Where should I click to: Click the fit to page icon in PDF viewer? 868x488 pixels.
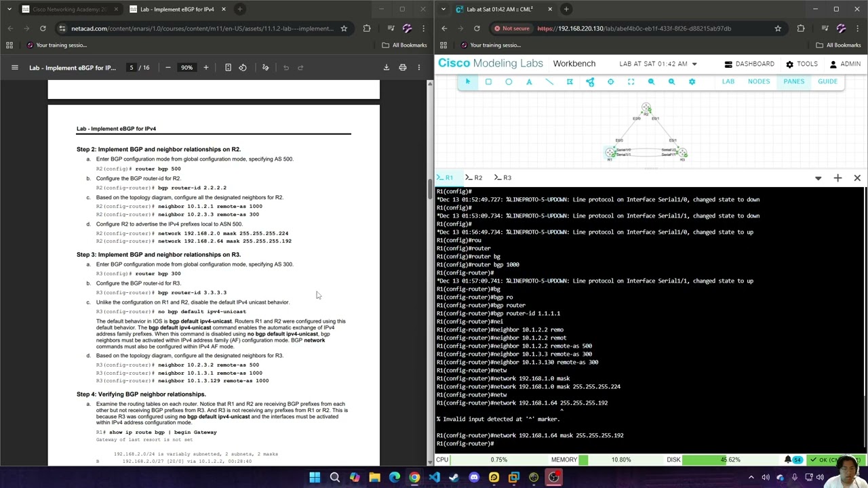click(x=228, y=67)
